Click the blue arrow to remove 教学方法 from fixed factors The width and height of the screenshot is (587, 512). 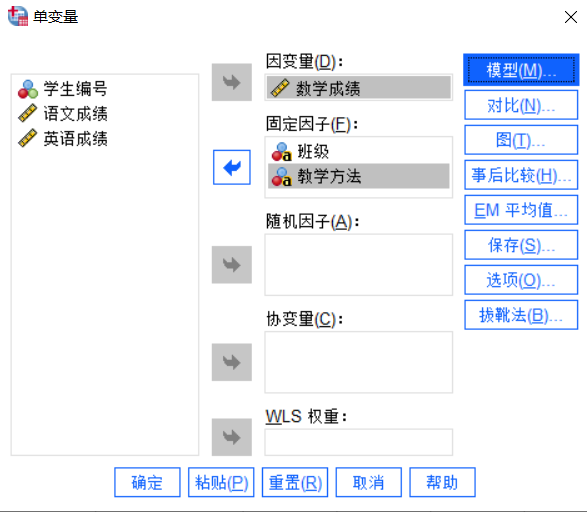[232, 167]
